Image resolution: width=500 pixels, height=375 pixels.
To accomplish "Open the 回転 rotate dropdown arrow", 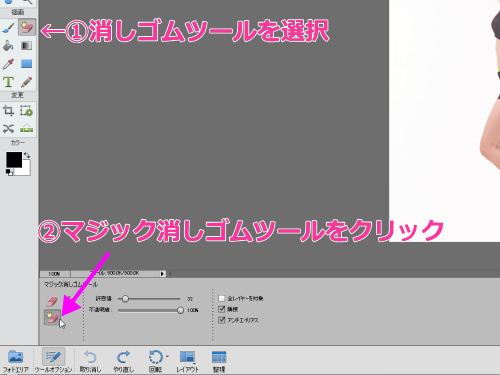I will pyautogui.click(x=167, y=356).
